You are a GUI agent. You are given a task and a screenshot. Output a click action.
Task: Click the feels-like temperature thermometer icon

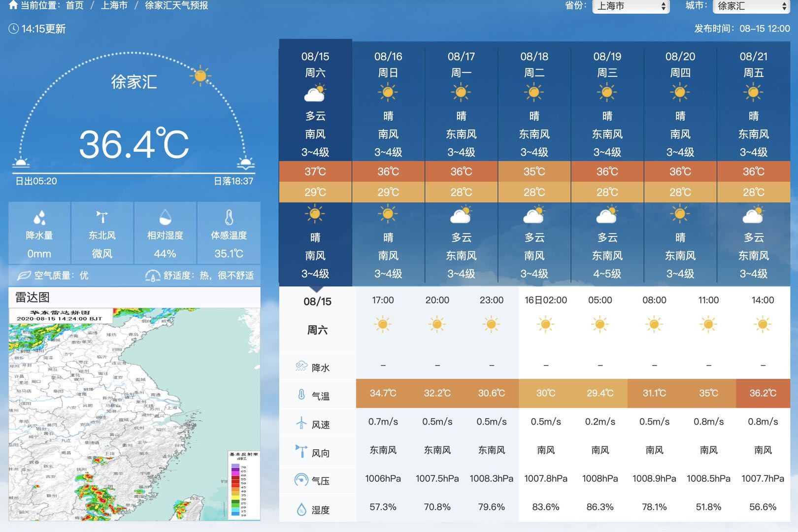(x=229, y=217)
